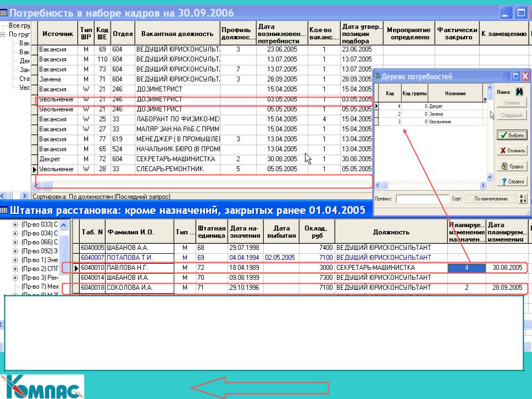
Task: Click the department tree scrollbar up arrow
Action: (64, 225)
